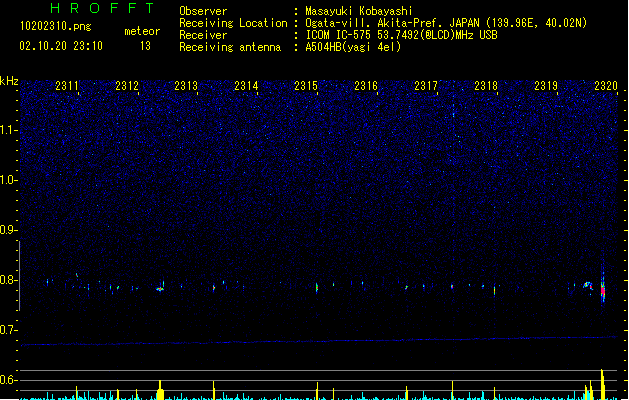Click the Receiving antenna label
Viewport: 629px width, 400px height.
(x=230, y=47)
